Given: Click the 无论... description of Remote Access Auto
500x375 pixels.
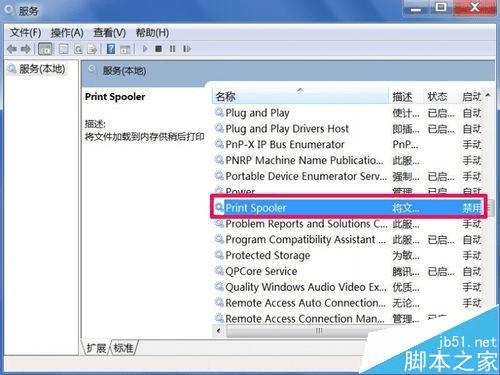Looking at the screenshot, I should pyautogui.click(x=406, y=303).
